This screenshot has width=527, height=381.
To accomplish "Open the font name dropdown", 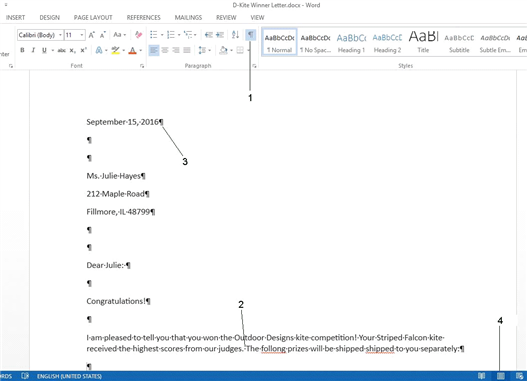I will (x=60, y=35).
